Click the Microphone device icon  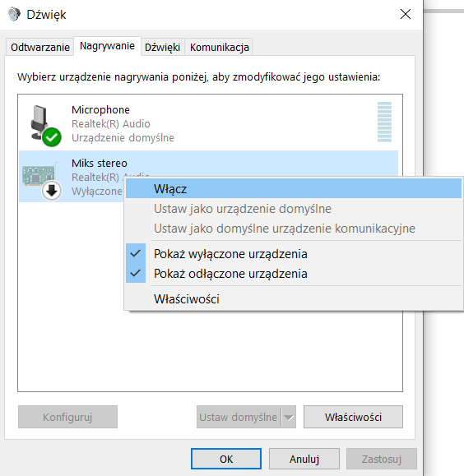[45, 126]
